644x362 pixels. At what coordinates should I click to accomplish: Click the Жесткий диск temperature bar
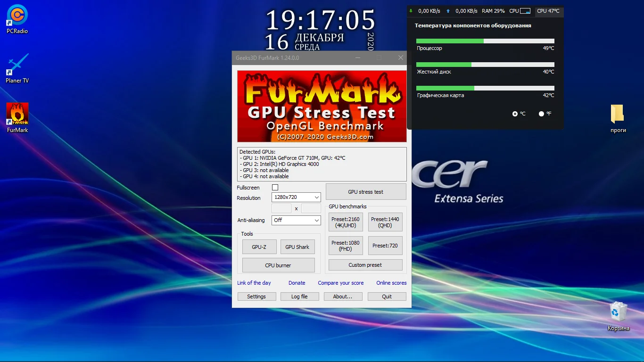485,65
